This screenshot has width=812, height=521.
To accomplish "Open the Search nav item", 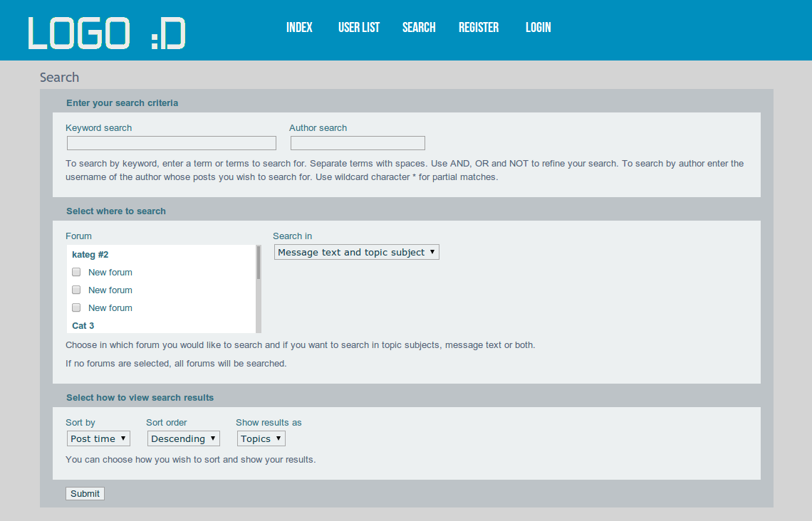I will [x=419, y=28].
